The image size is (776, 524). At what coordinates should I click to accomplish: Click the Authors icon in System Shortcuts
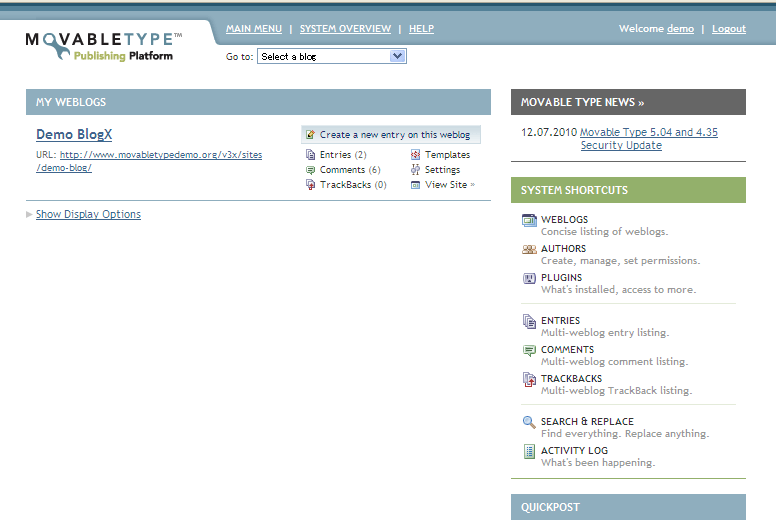[x=529, y=249]
